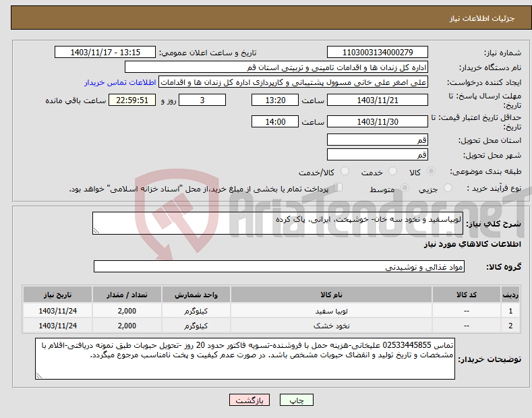This screenshot has width=532, height=418.
Task: Click the request creator name field
Action: pyautogui.click(x=293, y=82)
